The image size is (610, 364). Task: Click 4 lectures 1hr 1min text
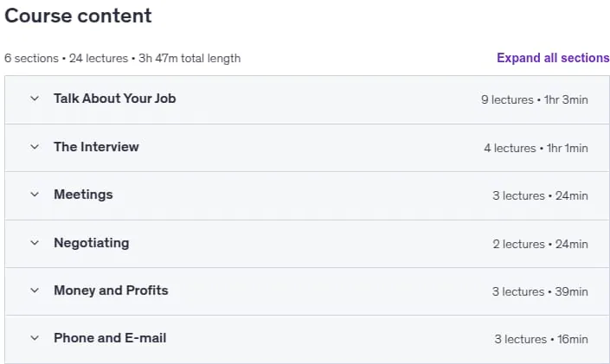[536, 148]
